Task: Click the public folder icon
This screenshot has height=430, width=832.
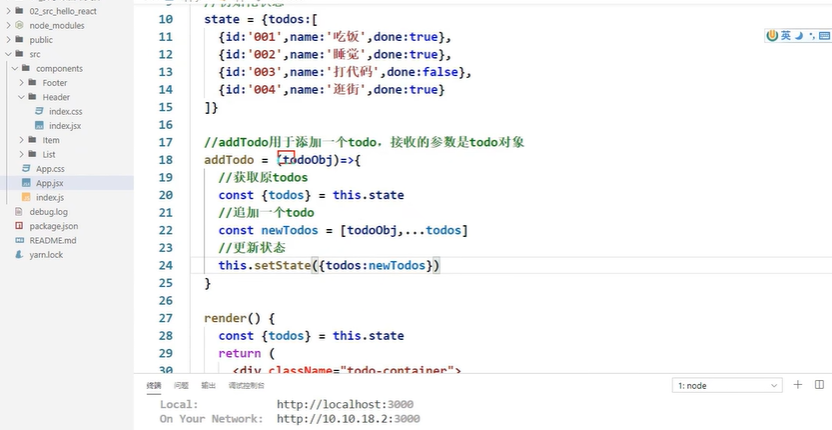Action: [x=19, y=40]
